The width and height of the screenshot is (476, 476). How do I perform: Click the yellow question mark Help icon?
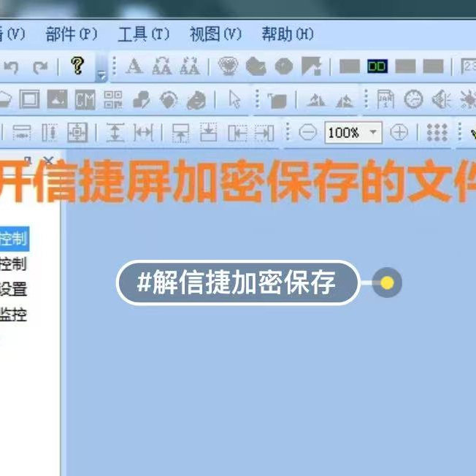point(77,66)
